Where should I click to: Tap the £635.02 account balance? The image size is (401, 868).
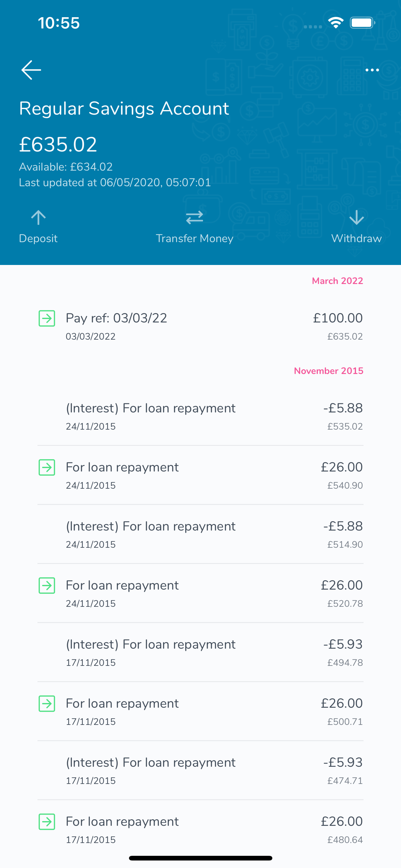click(58, 145)
